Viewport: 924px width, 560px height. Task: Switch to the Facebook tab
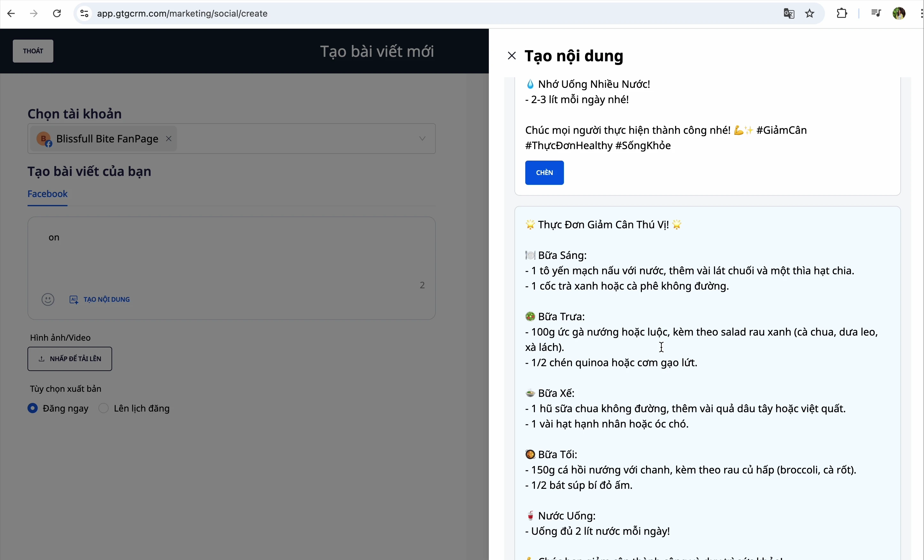coord(48,194)
